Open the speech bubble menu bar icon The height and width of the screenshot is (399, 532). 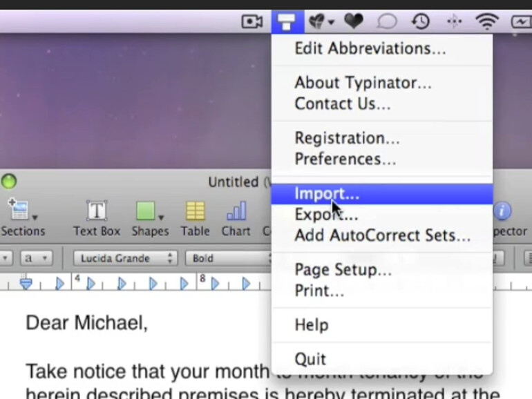[387, 21]
